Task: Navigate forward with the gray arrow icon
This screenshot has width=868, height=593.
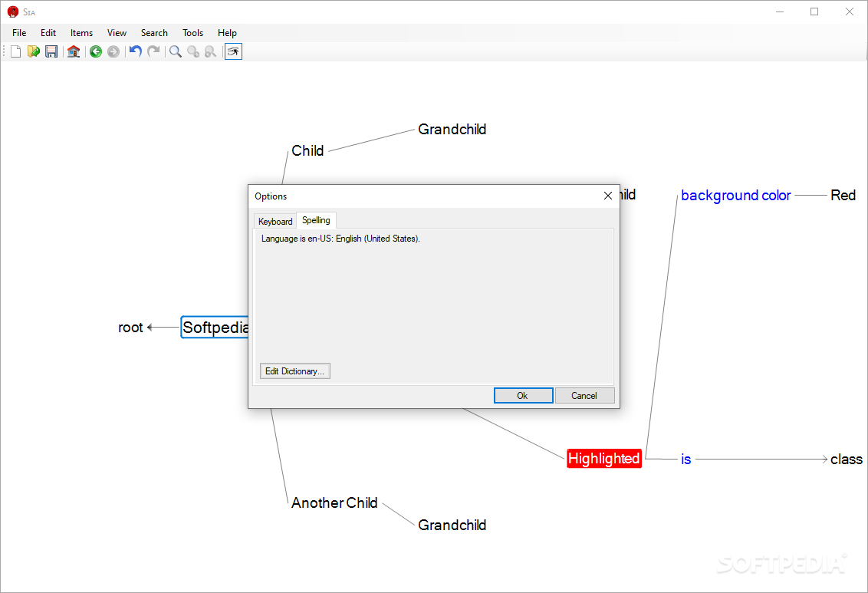Action: pos(113,51)
